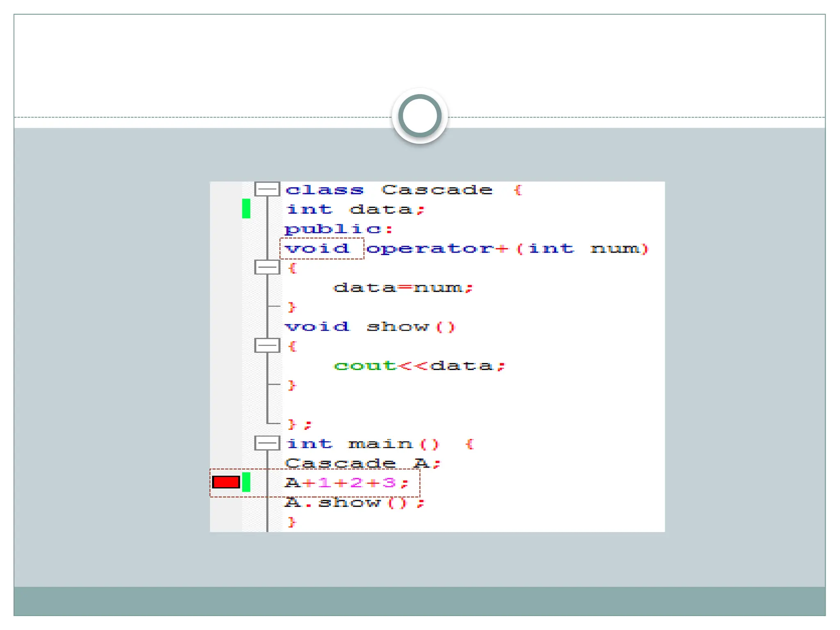Viewport: 840px width, 630px height.
Task: Click the circle ornament atop the slide
Action: [420, 116]
